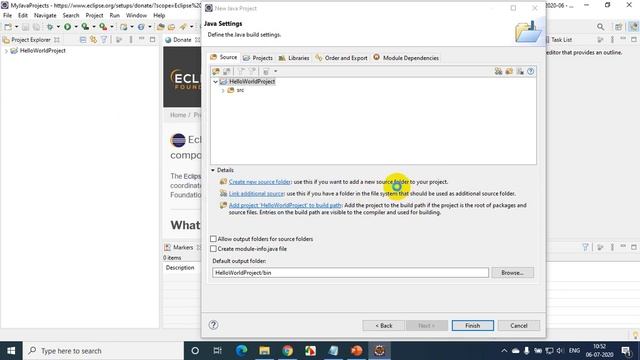The height and width of the screenshot is (360, 640).
Task: Open Google Chrome from the taskbar
Action: [x=287, y=351]
